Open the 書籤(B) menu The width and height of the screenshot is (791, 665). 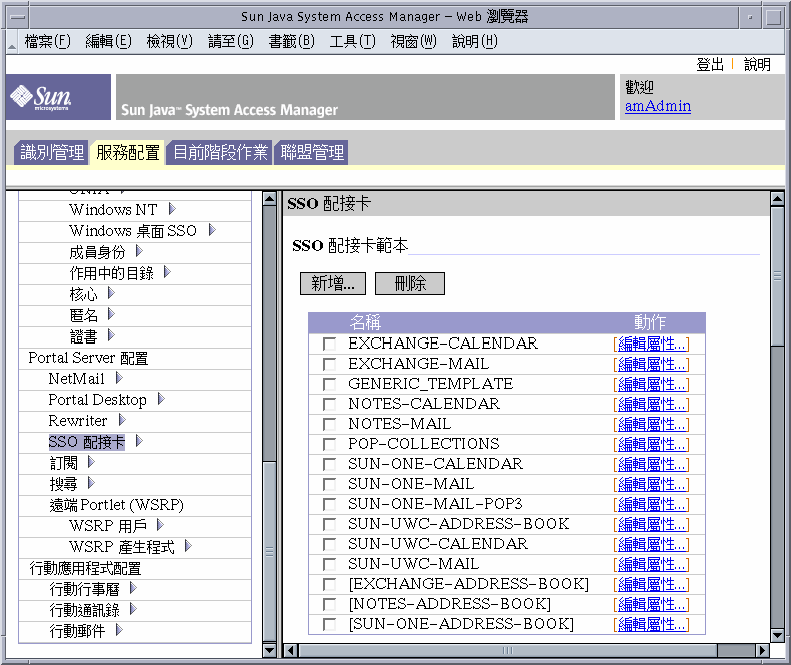[x=292, y=41]
